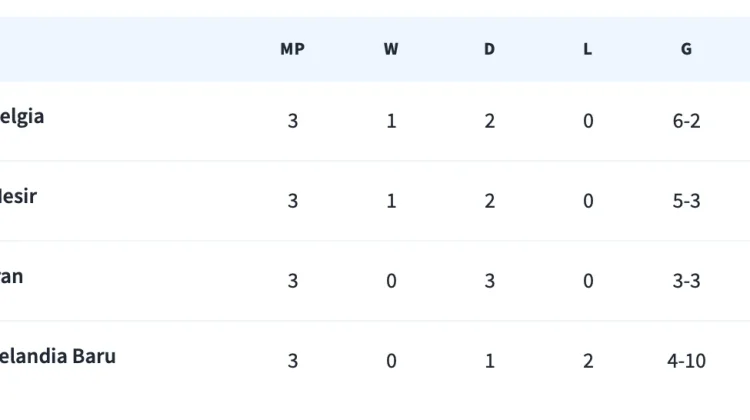Click Selandia Baru's draws value of 1
Image resolution: width=750 pixels, height=420 pixels.
pos(489,361)
